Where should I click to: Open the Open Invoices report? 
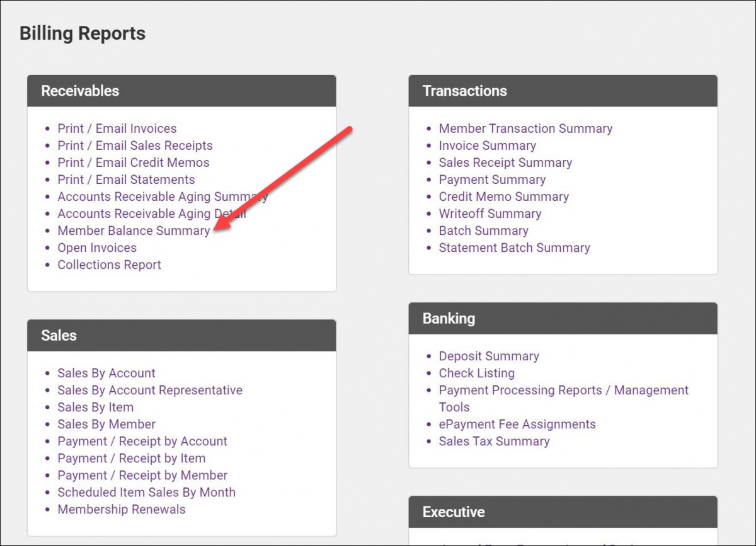coord(97,248)
